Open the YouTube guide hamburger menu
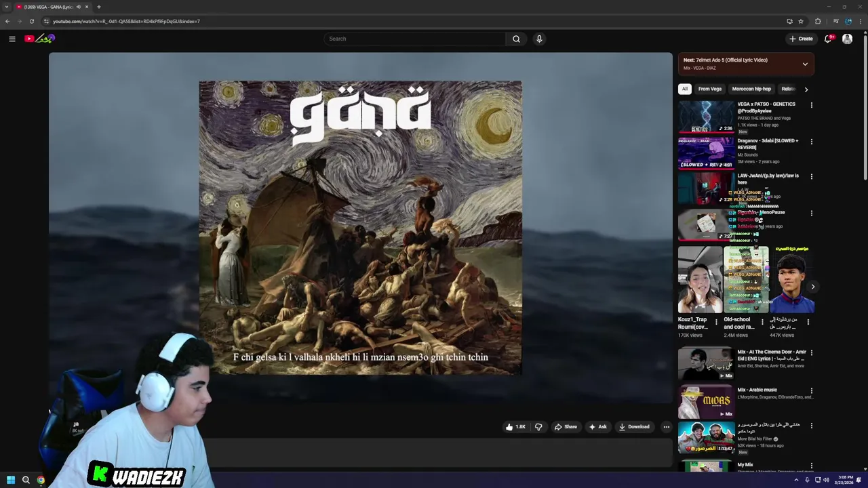This screenshot has width=868, height=488. coord(12,39)
